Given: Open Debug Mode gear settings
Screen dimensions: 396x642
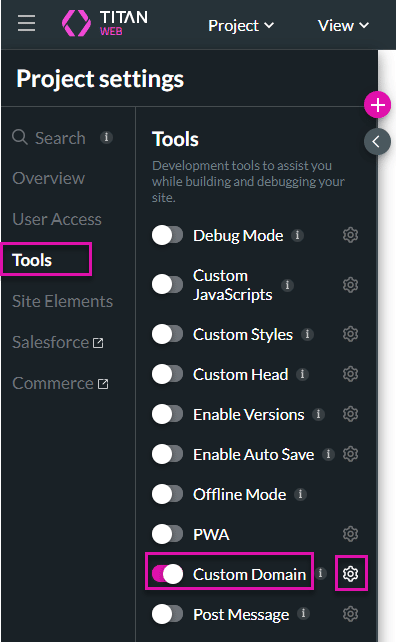Looking at the screenshot, I should pyautogui.click(x=351, y=235).
